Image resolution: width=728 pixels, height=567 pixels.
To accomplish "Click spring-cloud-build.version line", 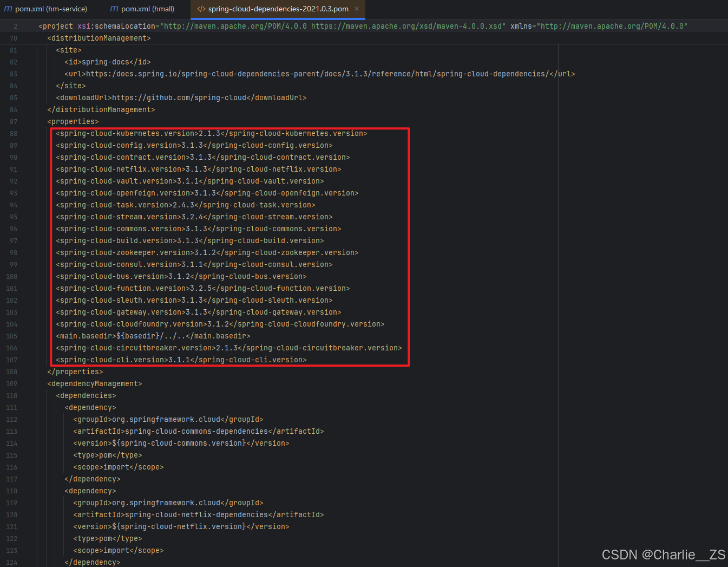I will pyautogui.click(x=190, y=240).
